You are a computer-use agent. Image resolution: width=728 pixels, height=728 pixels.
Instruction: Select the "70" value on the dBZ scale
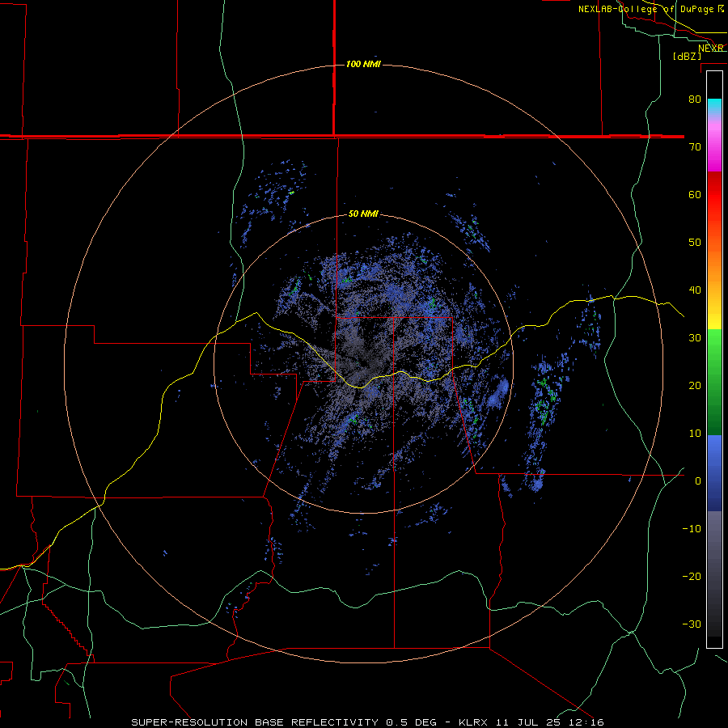click(695, 147)
